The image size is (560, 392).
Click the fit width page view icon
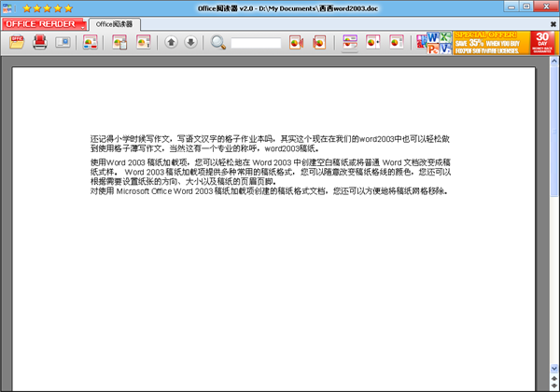click(x=372, y=42)
